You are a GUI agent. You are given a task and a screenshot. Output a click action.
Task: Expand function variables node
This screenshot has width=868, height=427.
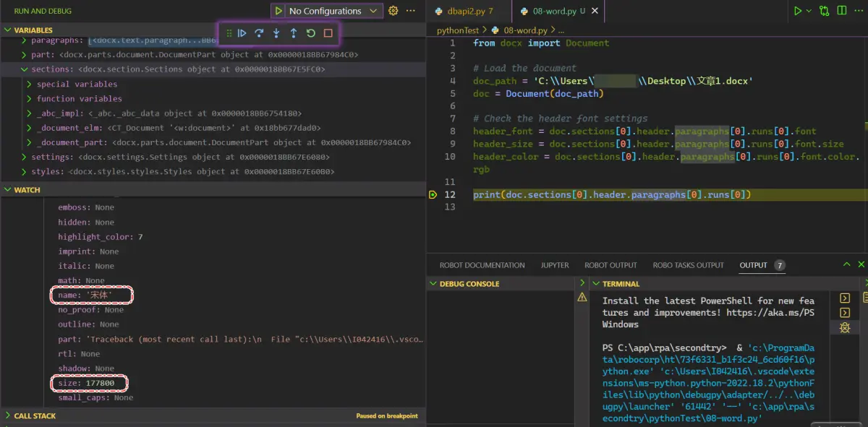pos(30,99)
